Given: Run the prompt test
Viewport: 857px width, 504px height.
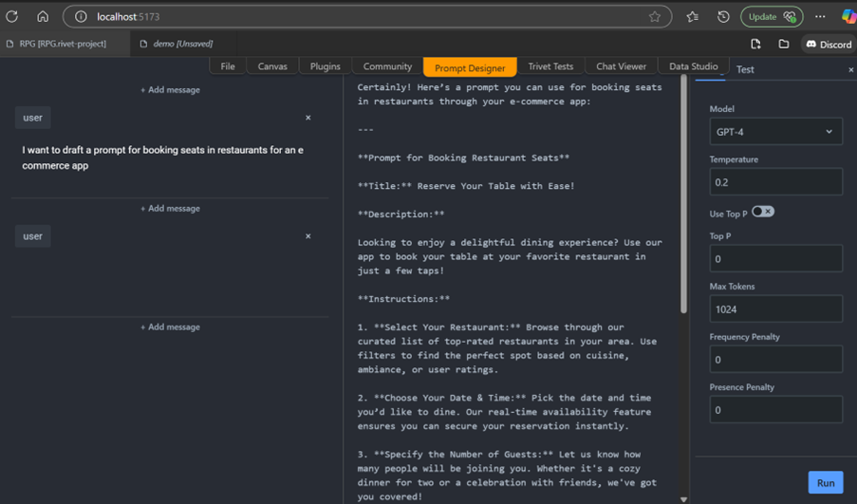Looking at the screenshot, I should click(x=826, y=483).
